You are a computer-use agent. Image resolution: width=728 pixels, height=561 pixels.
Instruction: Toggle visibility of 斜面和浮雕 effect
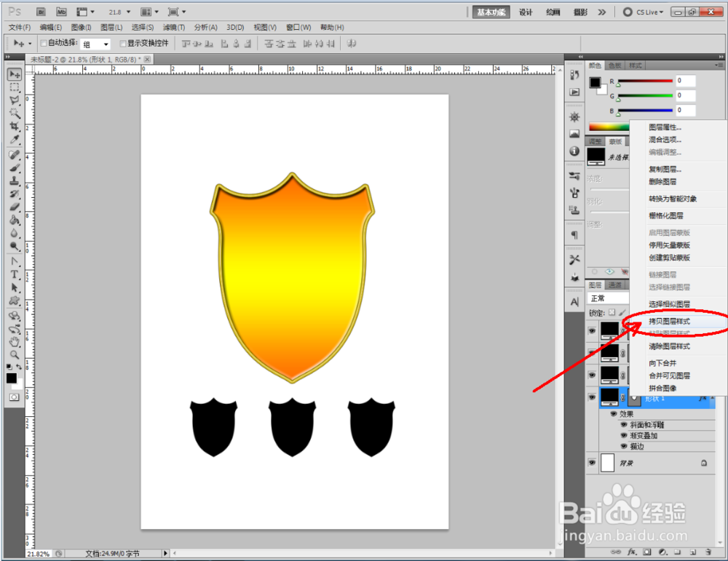pyautogui.click(x=624, y=425)
